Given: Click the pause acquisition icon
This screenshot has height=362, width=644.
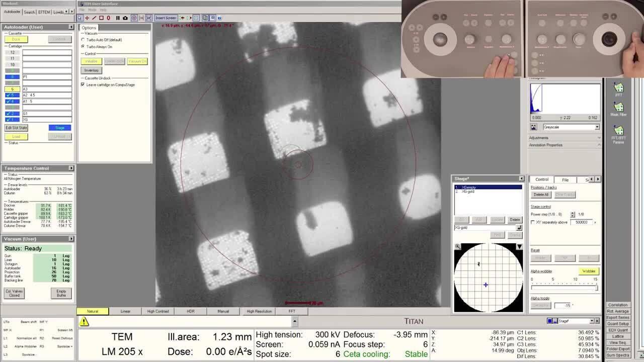Looking at the screenshot, I should pyautogui.click(x=118, y=18).
